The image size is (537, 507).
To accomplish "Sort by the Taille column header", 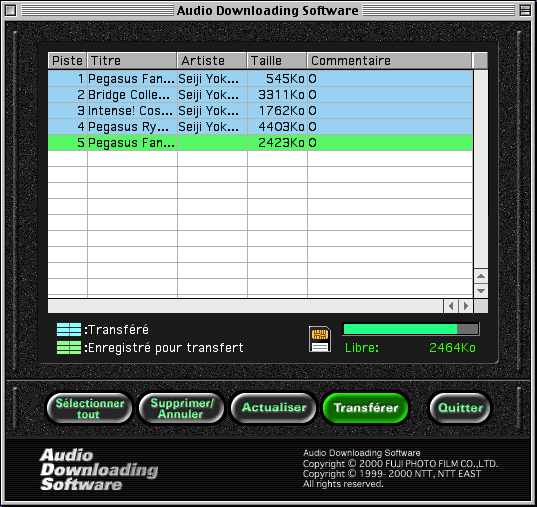I will point(277,61).
